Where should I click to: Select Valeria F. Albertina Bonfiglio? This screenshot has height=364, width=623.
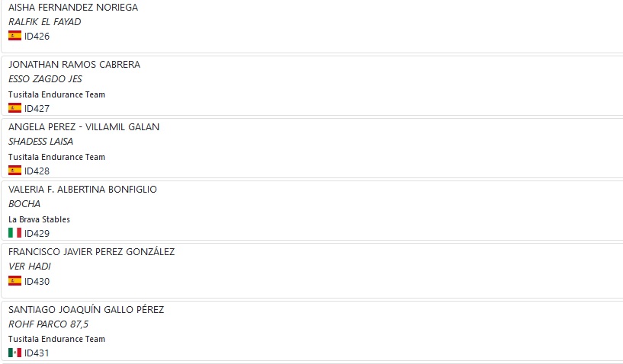click(82, 190)
